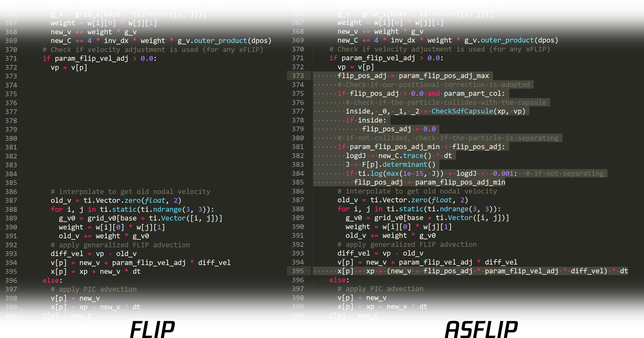Click 'if flip_pos_adj > 0.0 and param_part_col:' line
The height and width of the screenshot is (338, 644).
[421, 93]
